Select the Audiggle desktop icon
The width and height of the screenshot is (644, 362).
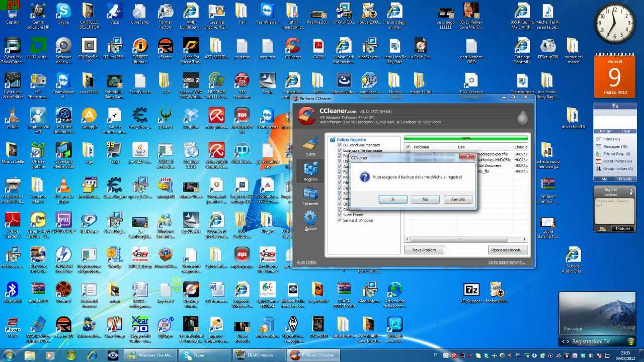[89, 119]
